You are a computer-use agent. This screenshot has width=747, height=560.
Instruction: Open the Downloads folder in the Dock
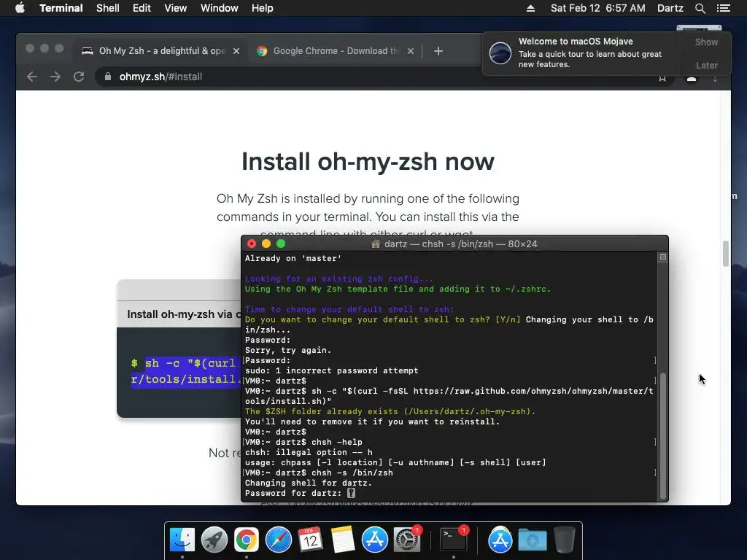tap(532, 540)
